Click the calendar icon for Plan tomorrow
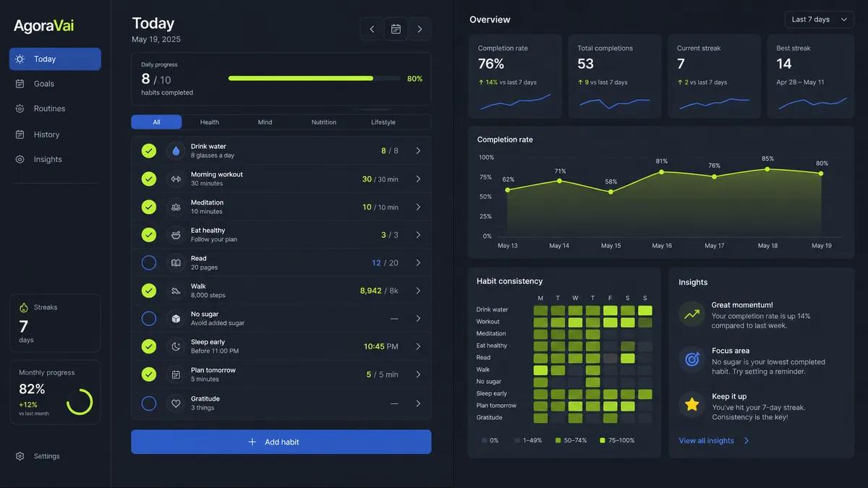 coord(176,374)
